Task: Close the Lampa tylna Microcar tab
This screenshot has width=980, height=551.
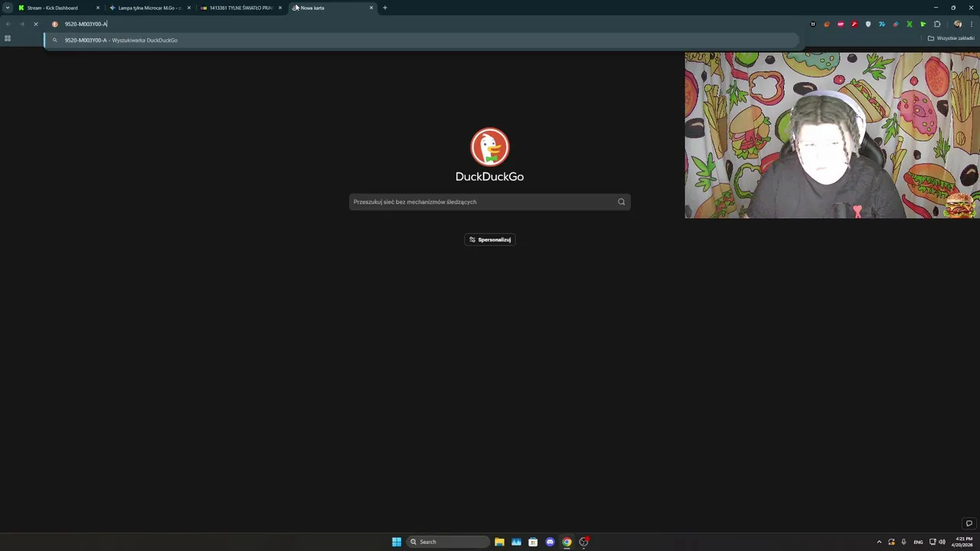Action: click(188, 8)
